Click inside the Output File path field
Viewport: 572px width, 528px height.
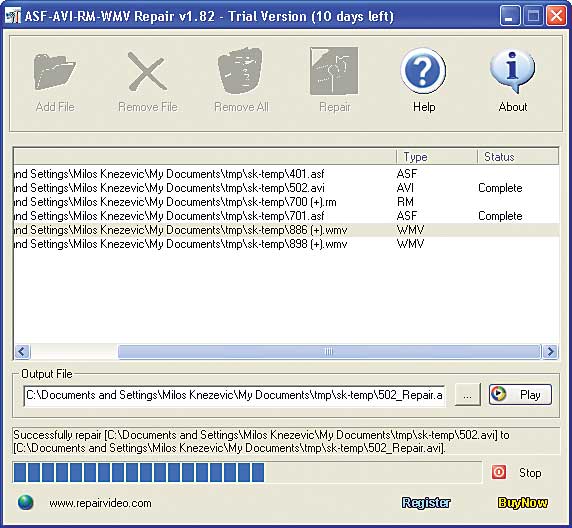[x=234, y=396]
